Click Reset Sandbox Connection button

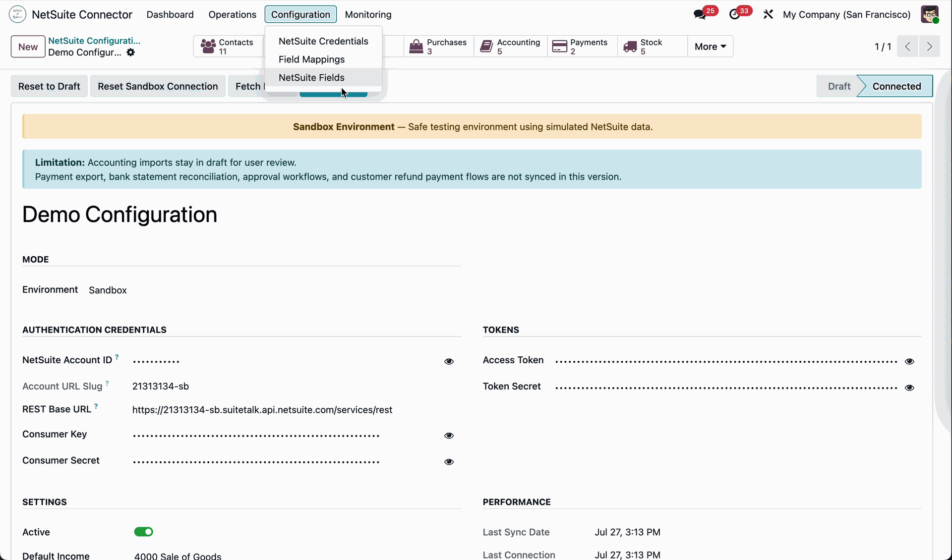(158, 86)
